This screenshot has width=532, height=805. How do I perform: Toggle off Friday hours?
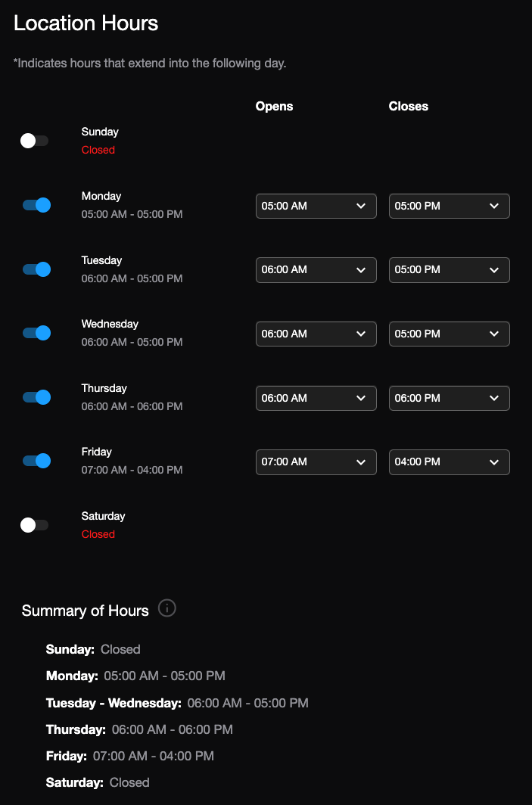pos(36,461)
